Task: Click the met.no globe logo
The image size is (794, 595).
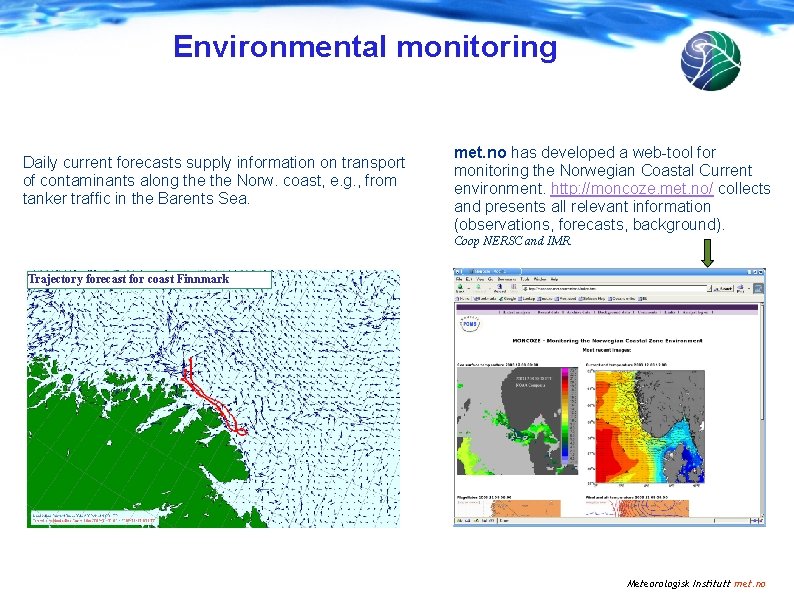Action: (x=710, y=60)
